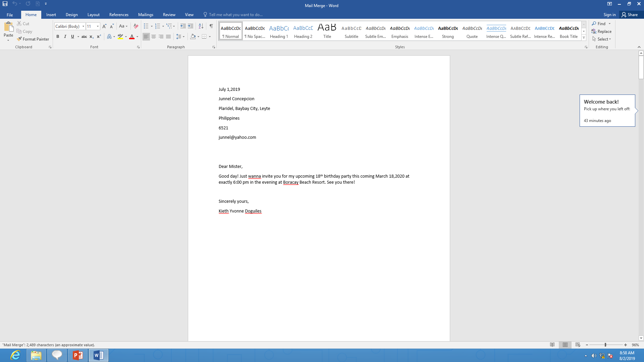This screenshot has width=644, height=362.
Task: Click the zoom slider handle
Action: [605, 345]
